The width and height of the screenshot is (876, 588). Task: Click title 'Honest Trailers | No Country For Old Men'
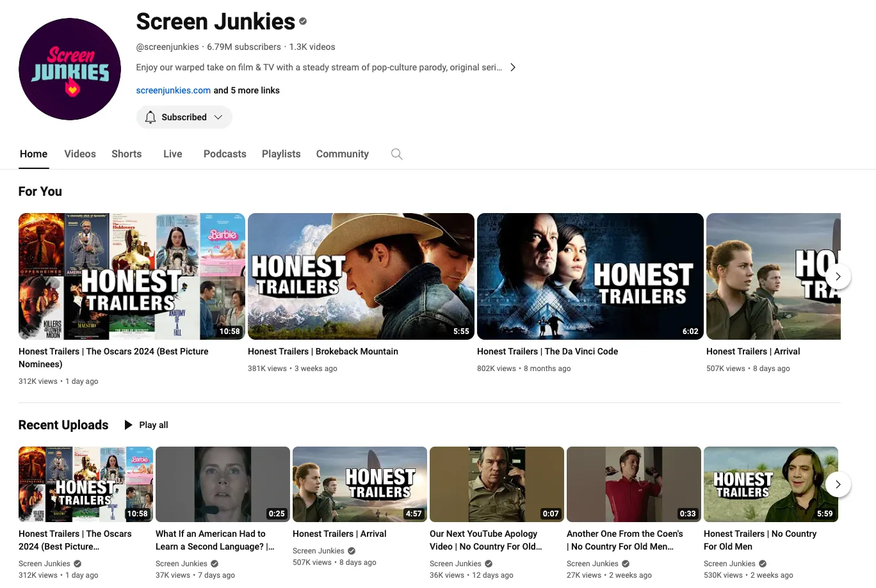click(760, 540)
